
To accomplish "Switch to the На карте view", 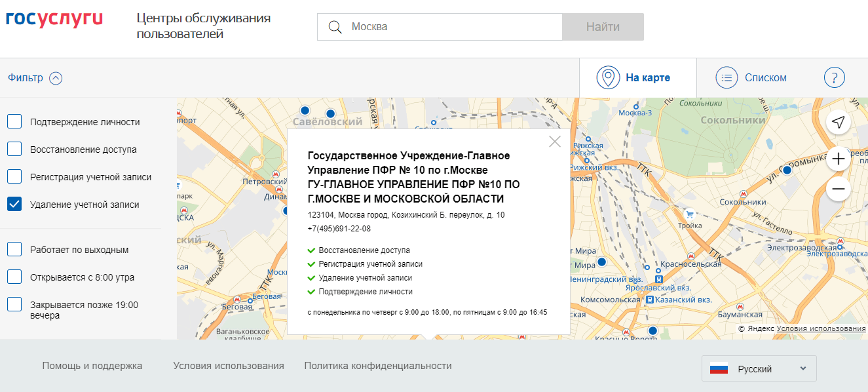I will (x=633, y=77).
